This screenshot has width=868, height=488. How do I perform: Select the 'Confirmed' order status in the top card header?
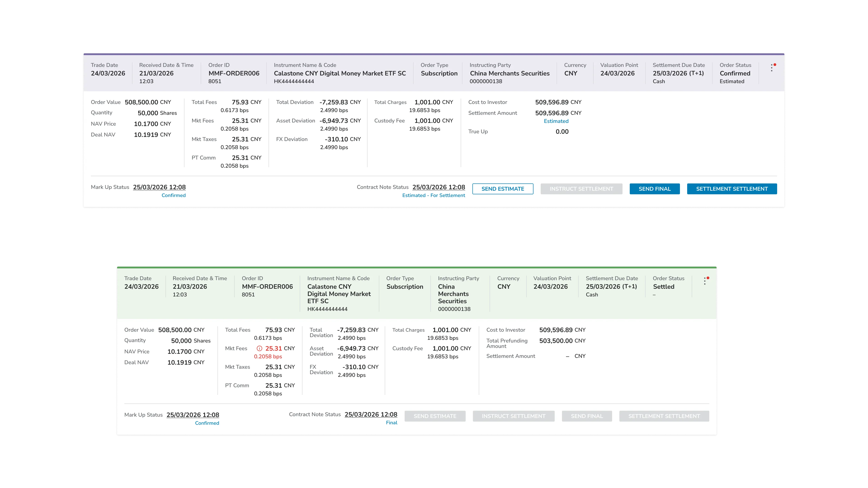point(735,73)
